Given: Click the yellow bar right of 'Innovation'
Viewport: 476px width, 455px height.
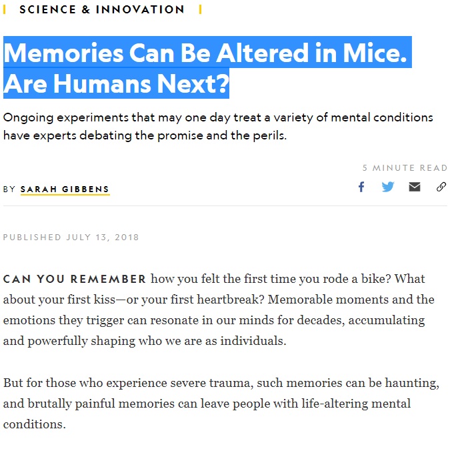Looking at the screenshot, I should tap(201, 9).
